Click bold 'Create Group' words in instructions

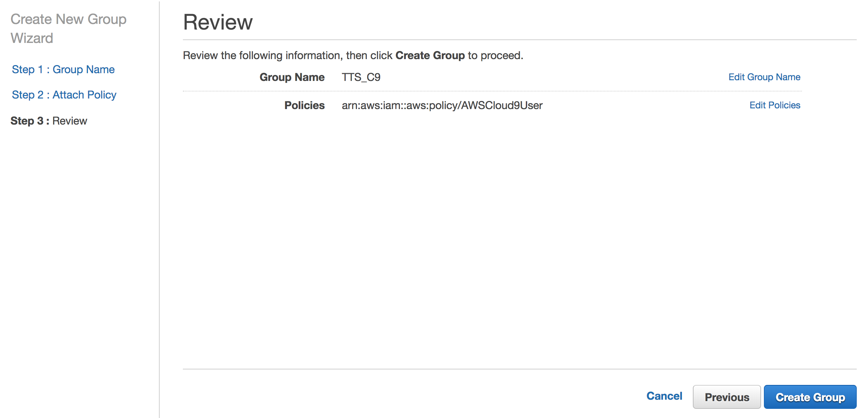click(x=430, y=55)
